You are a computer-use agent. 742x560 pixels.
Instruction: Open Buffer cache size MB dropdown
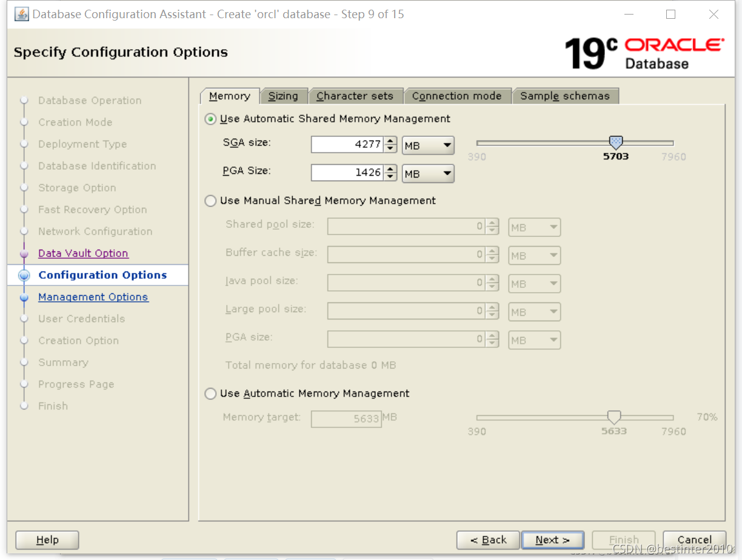click(x=534, y=256)
